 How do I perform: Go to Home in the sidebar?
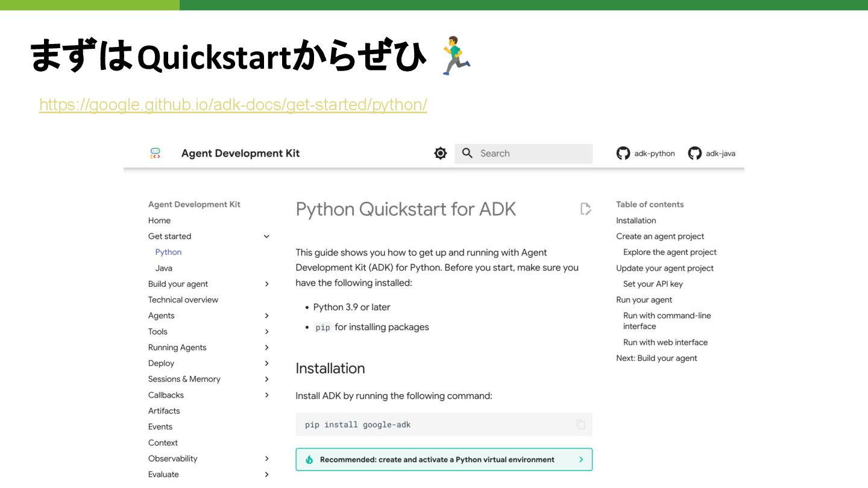click(x=159, y=221)
